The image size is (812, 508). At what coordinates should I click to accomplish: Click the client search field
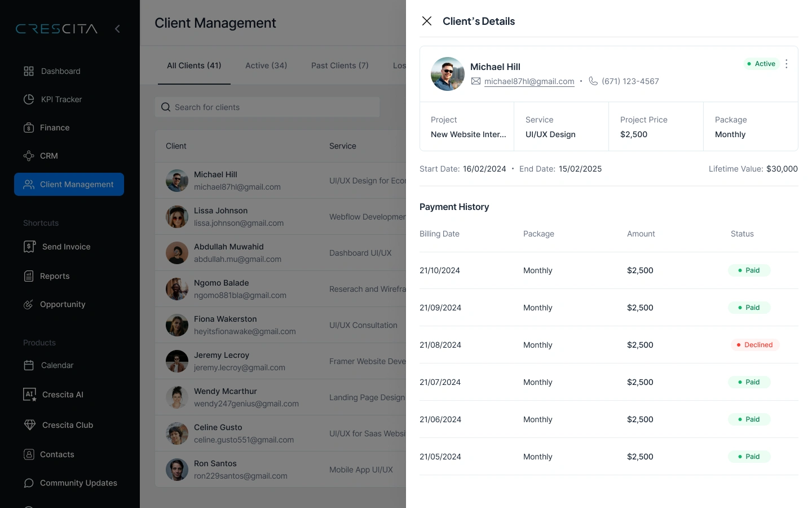pos(267,107)
